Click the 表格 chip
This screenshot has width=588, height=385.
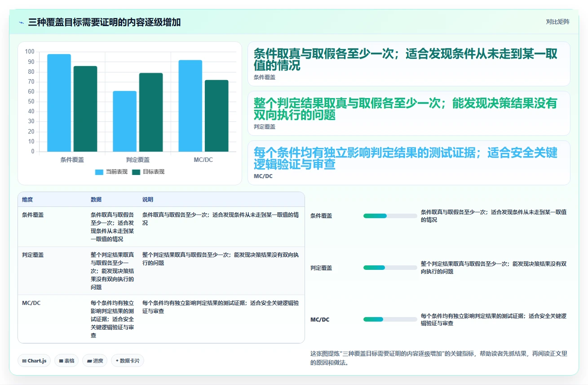[x=66, y=361]
